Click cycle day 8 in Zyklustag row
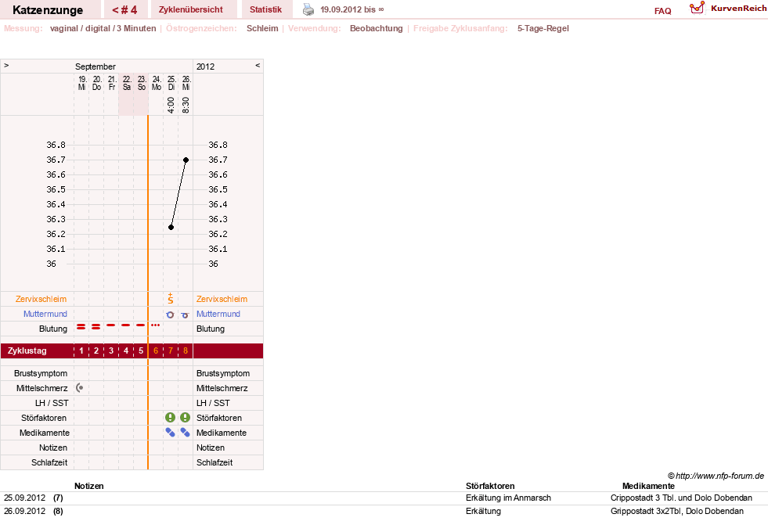 tap(186, 351)
